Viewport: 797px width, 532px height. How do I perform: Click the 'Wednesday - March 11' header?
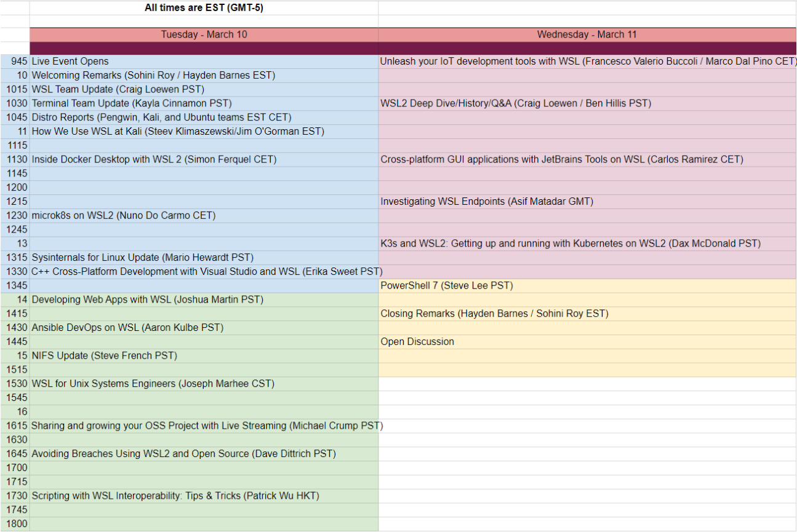pos(587,34)
